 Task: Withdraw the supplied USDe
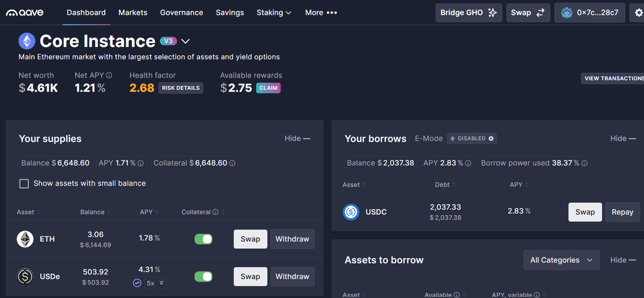pos(293,276)
